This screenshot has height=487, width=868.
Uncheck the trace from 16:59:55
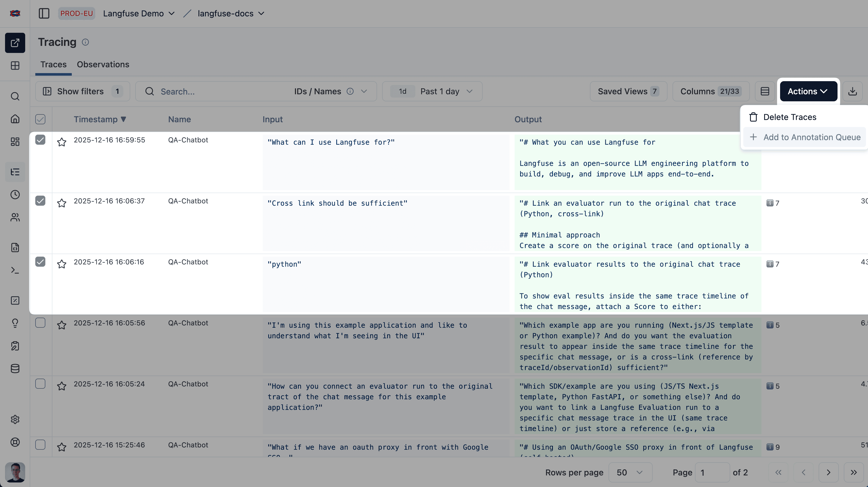(x=41, y=140)
